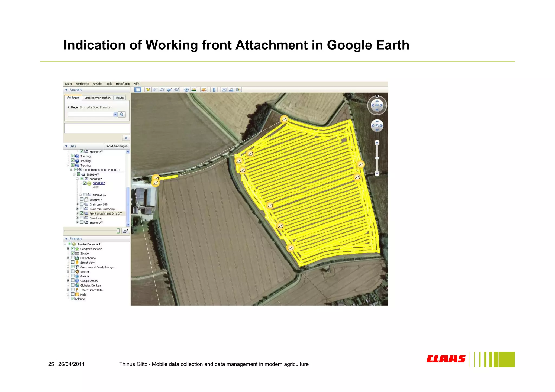
Task: Enable the Wetter layer checkbox
Action: point(73,271)
